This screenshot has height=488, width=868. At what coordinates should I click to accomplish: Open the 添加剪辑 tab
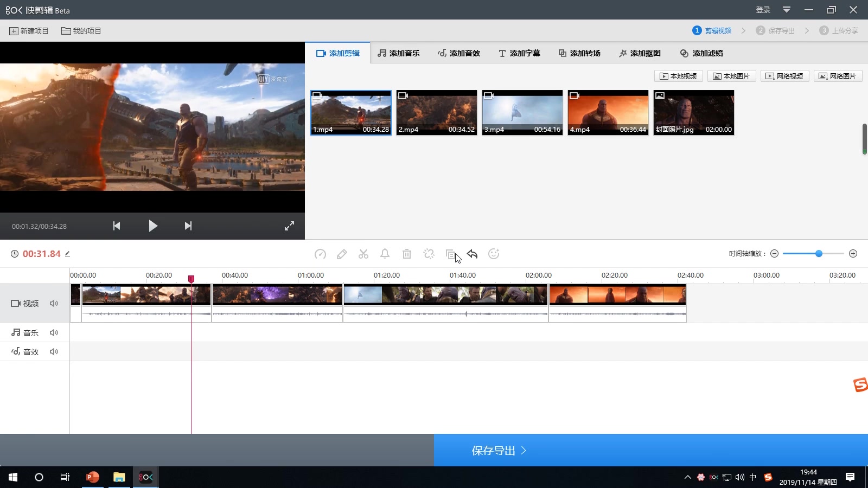click(x=337, y=53)
